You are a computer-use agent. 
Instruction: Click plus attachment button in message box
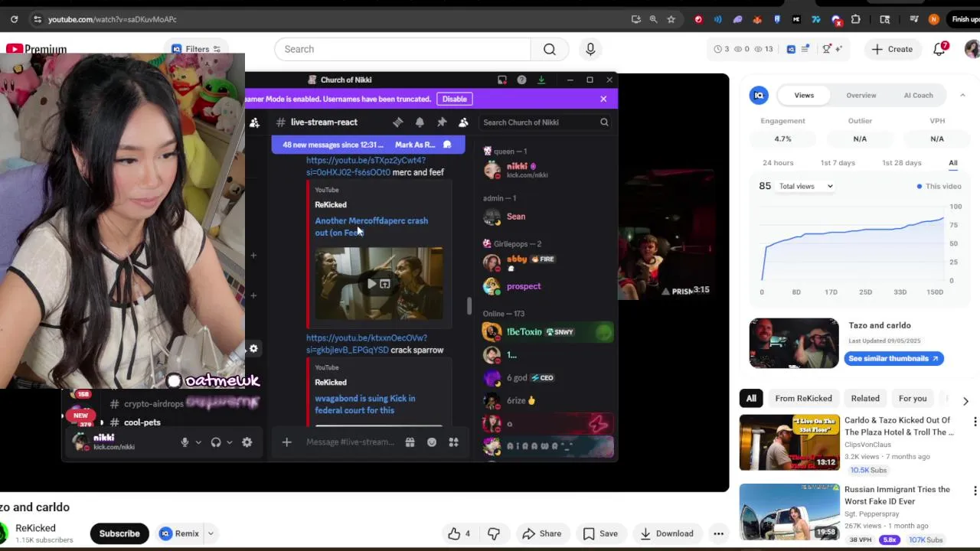(x=287, y=442)
